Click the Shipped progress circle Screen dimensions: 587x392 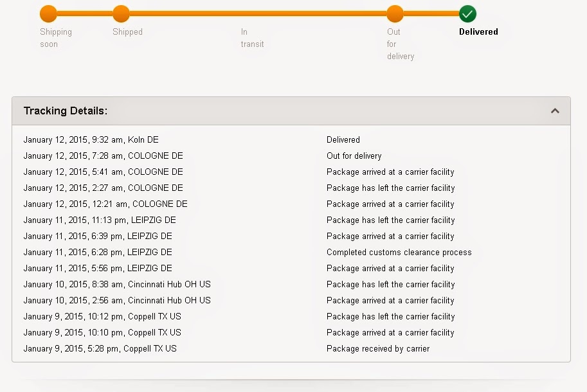[121, 13]
